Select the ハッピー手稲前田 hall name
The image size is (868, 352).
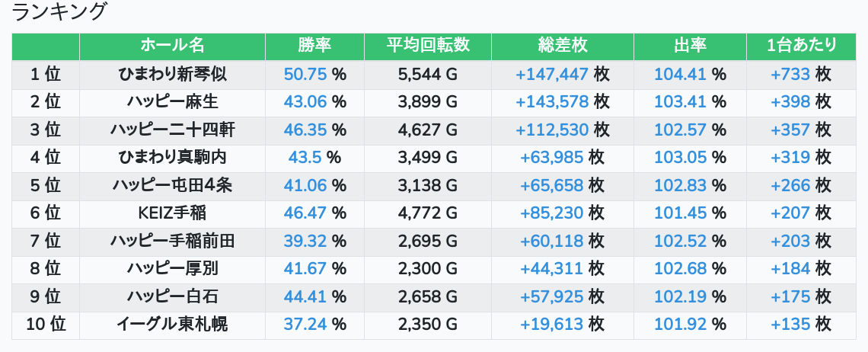tap(172, 242)
